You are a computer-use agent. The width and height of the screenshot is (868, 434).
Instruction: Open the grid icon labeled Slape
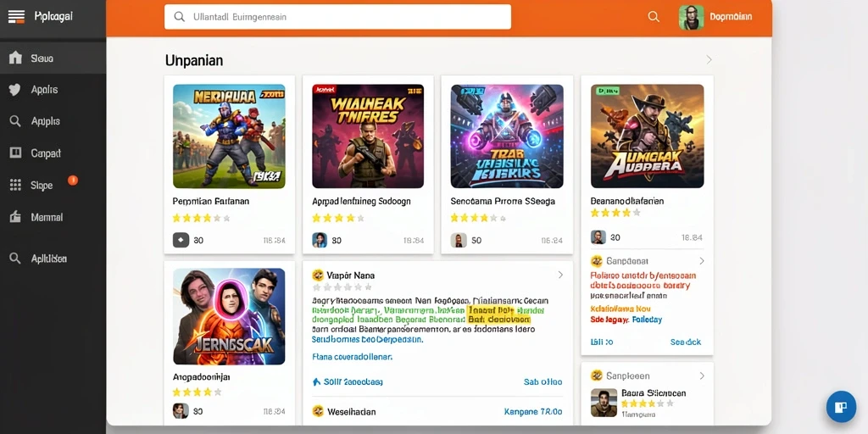[15, 186]
